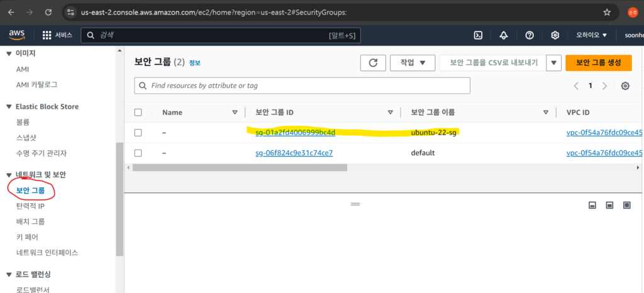Collapse the Elastic Block Store section
Image resolution: width=644 pixels, height=293 pixels.
coord(9,107)
